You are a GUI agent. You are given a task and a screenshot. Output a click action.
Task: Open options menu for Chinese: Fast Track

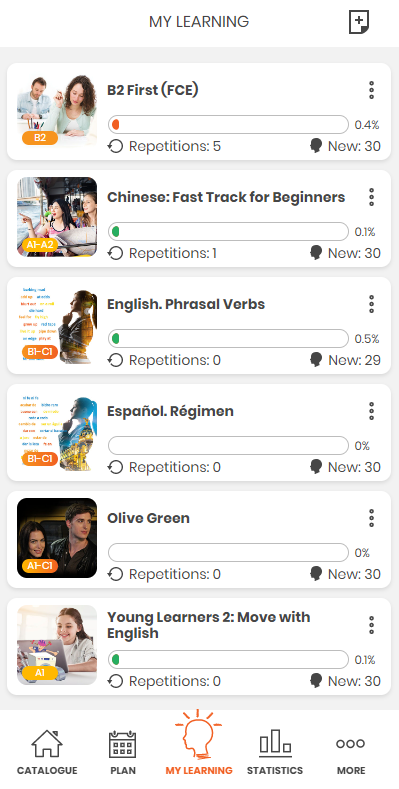(x=371, y=197)
